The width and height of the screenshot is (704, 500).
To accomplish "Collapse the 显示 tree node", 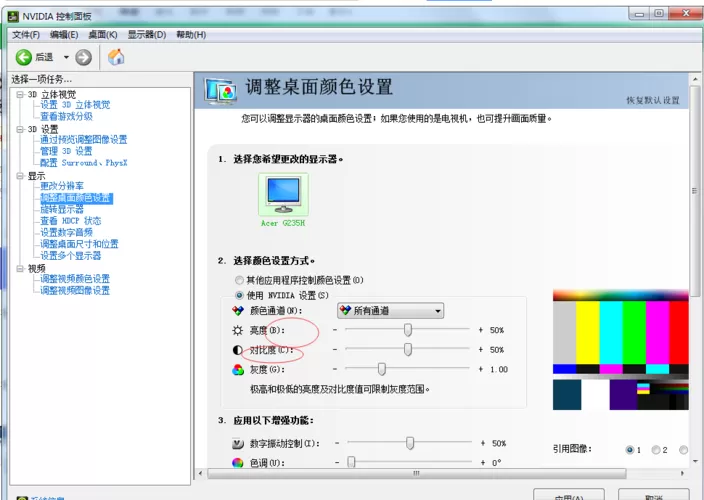I will (x=20, y=176).
